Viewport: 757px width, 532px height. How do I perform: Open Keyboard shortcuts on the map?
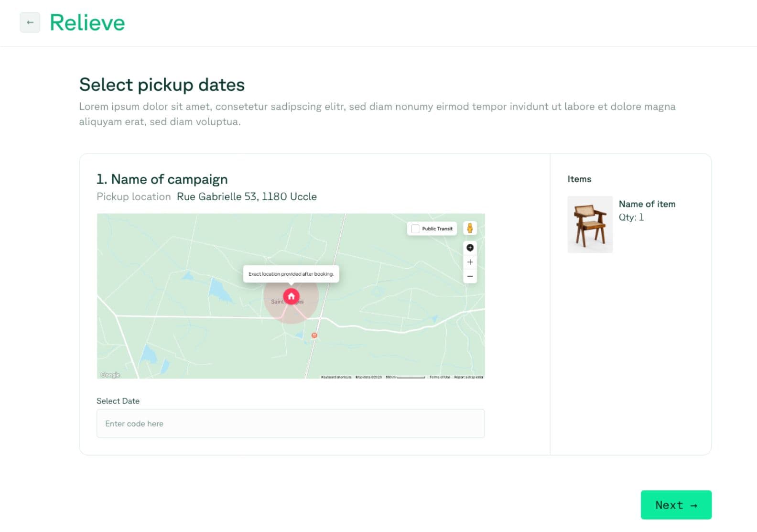click(336, 377)
